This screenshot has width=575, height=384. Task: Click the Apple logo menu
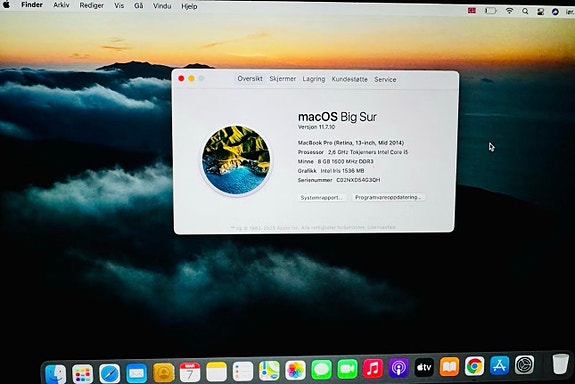click(x=6, y=4)
